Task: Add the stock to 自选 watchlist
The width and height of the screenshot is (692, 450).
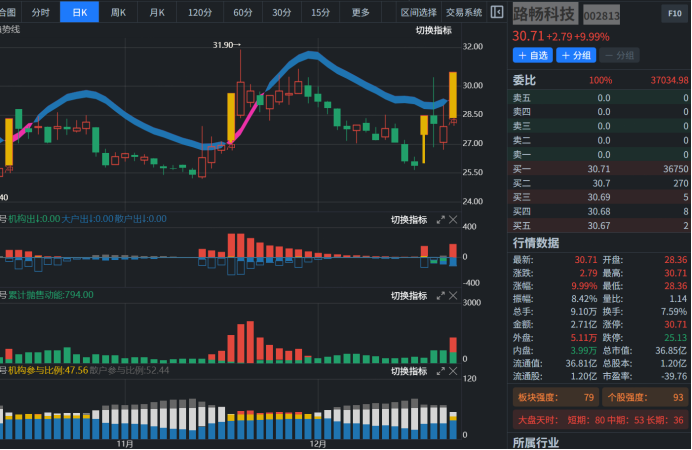Action: coord(533,55)
